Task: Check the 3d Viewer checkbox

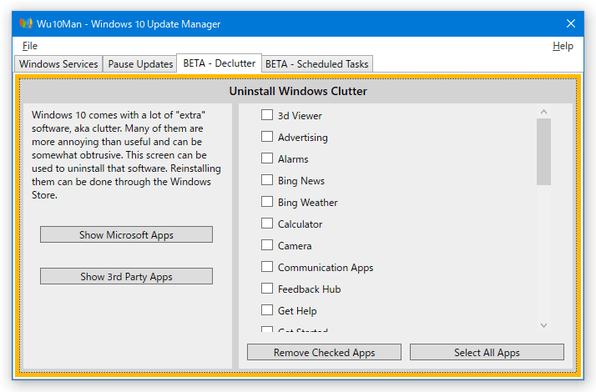Action: coord(267,115)
